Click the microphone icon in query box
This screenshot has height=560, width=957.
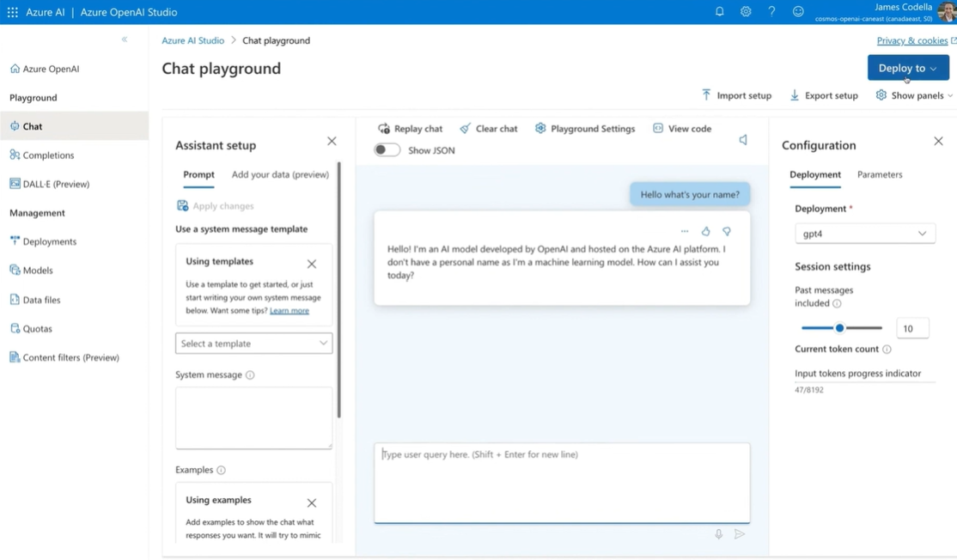pos(719,534)
